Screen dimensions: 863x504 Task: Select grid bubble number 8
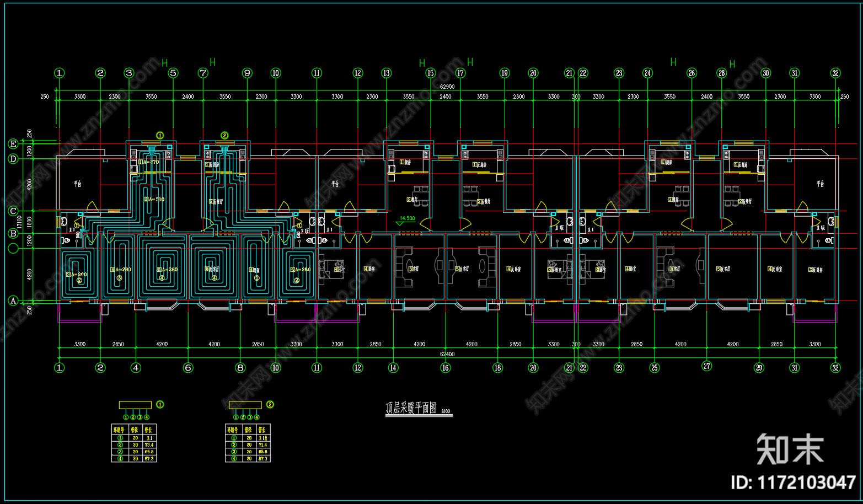(240, 368)
